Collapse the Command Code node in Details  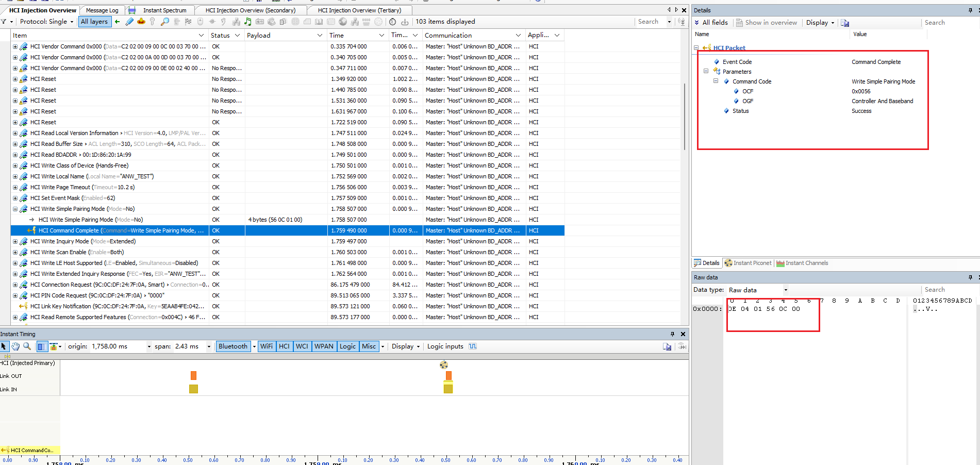[716, 81]
